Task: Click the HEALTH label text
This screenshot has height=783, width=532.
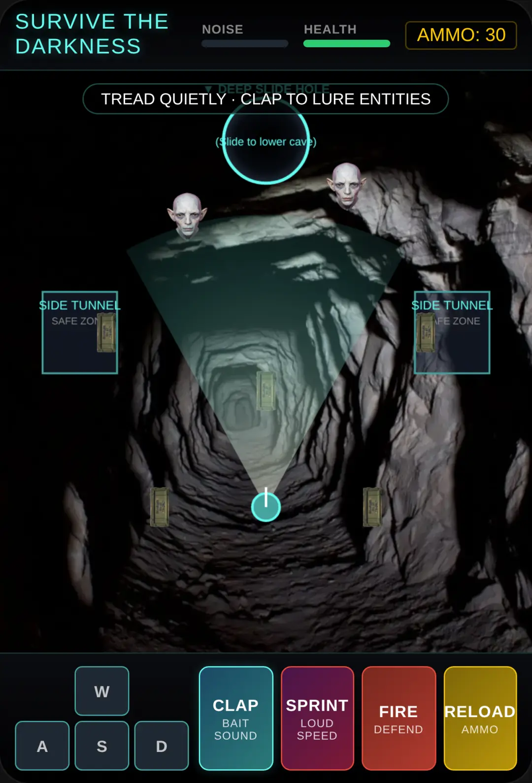Action: coord(330,29)
